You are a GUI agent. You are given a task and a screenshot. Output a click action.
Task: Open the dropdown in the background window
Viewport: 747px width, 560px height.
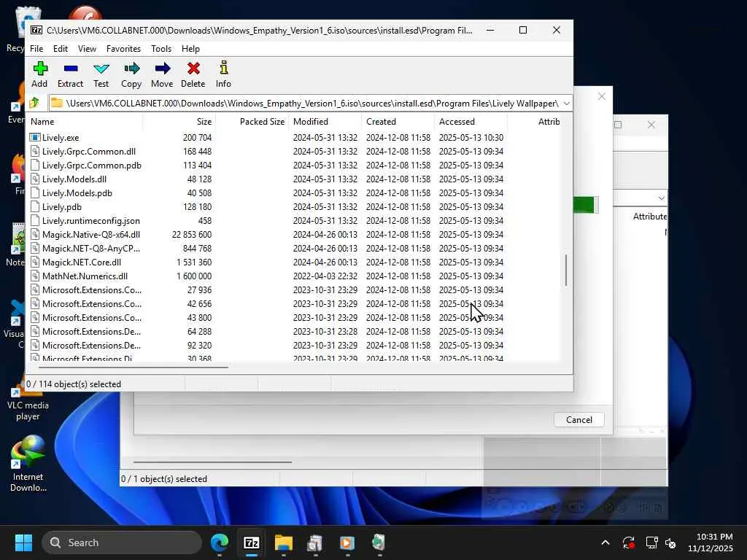661,198
